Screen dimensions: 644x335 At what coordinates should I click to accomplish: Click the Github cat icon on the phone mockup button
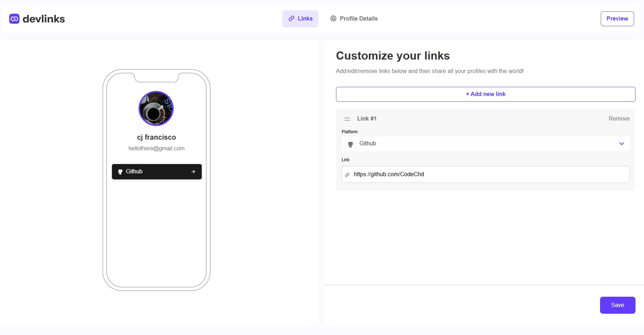pos(121,172)
